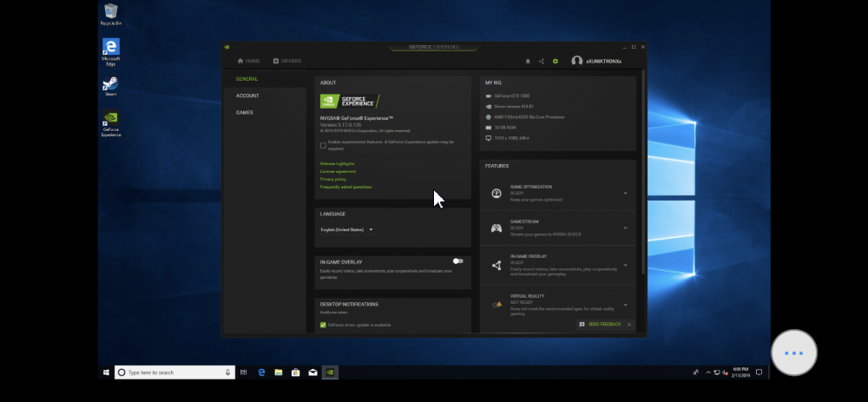Screen dimensions: 868x402
Task: Click the share icon in header
Action: coord(542,62)
